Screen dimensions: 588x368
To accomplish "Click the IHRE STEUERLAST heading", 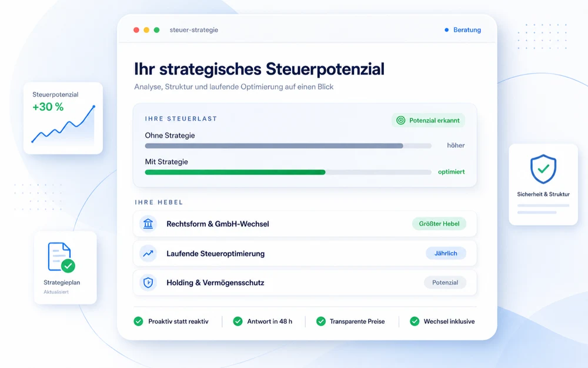I will 181,119.
